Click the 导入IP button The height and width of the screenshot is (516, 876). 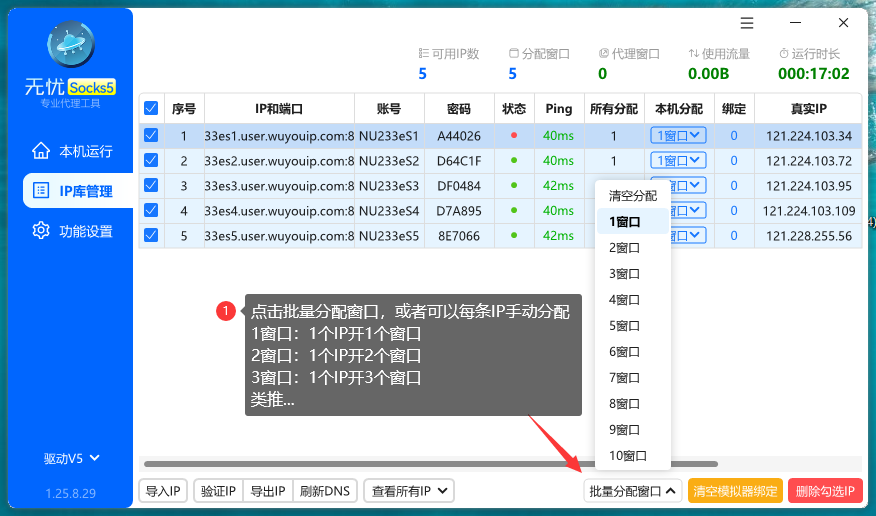tap(162, 490)
